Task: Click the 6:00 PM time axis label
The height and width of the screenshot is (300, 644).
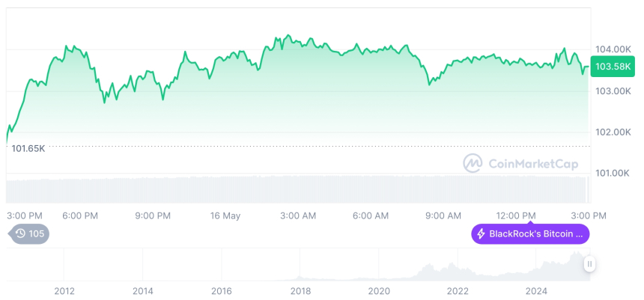Action: point(80,216)
